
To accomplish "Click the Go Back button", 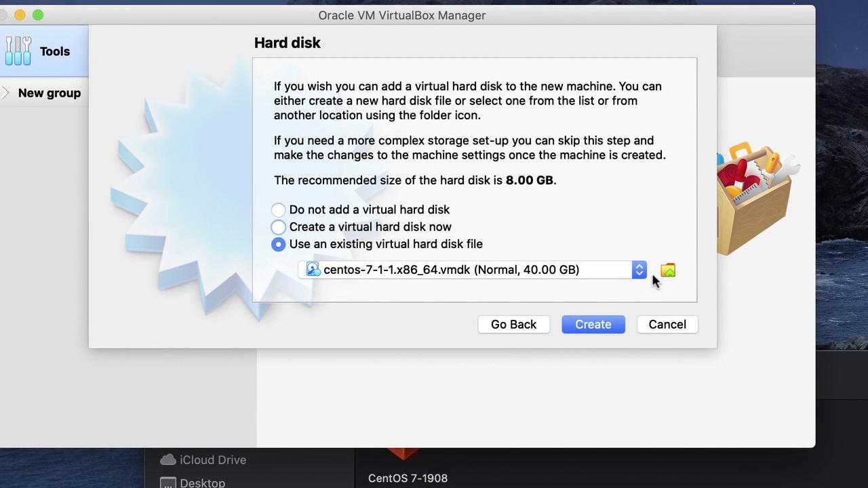I will point(513,325).
